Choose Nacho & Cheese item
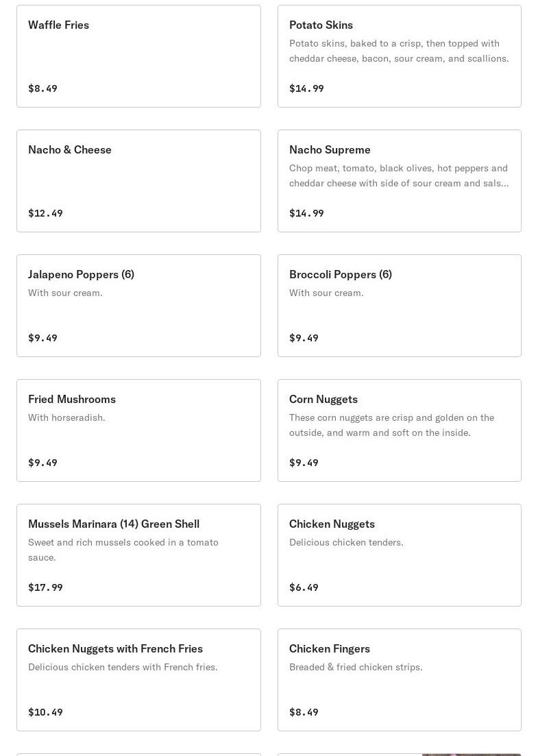The width and height of the screenshot is (538, 756). point(138,181)
